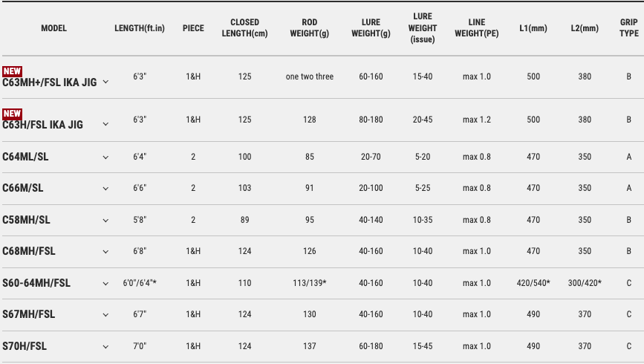Click the GRIP TYPE column header
The width and height of the screenshot is (644, 364).
628,28
